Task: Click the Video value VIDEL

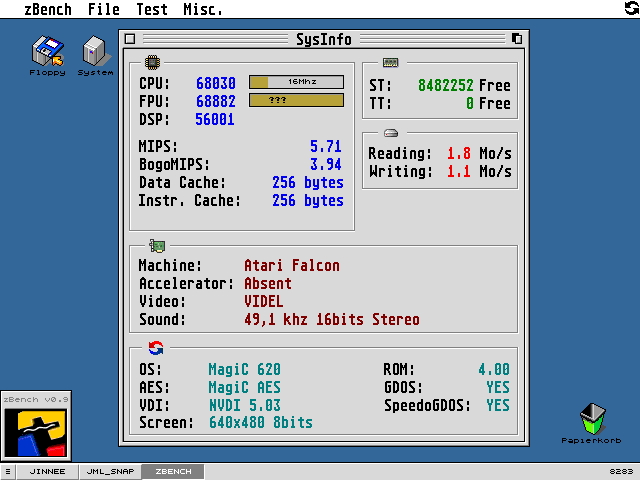Action: (264, 301)
